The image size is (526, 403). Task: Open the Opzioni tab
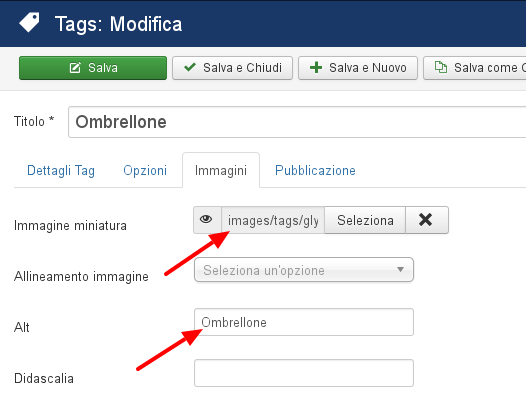coord(145,170)
